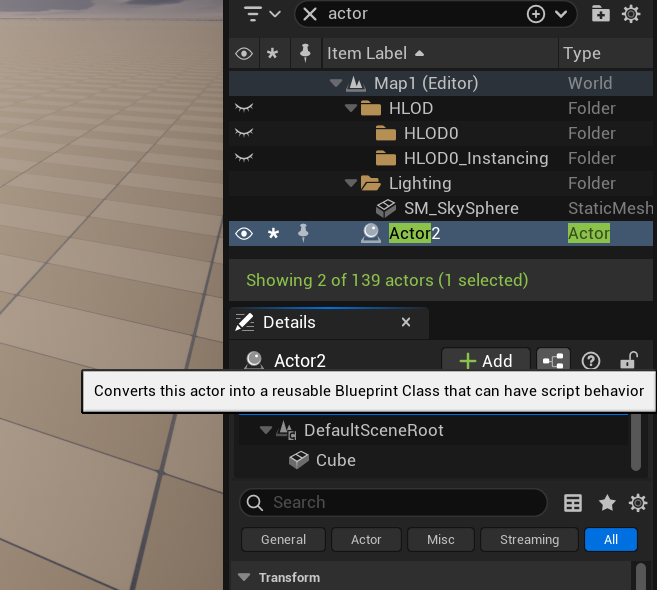Image resolution: width=657 pixels, height=590 pixels.
Task: Select the SM_SkySphere static mesh icon
Action: [x=385, y=208]
